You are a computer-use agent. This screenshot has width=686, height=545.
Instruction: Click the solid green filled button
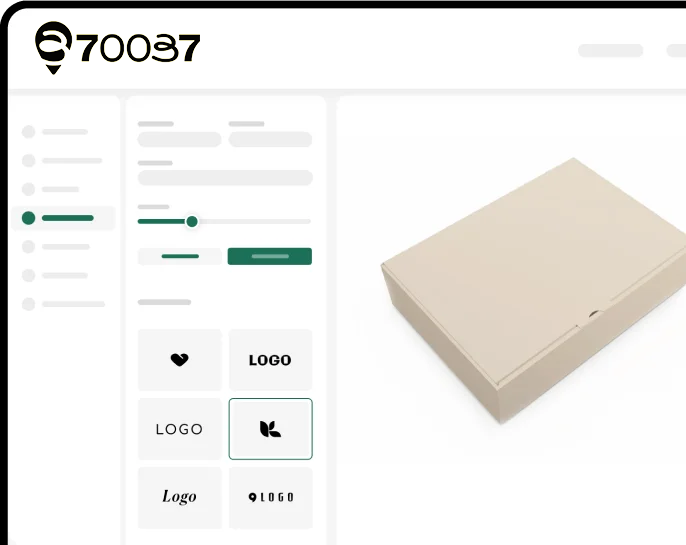point(270,256)
